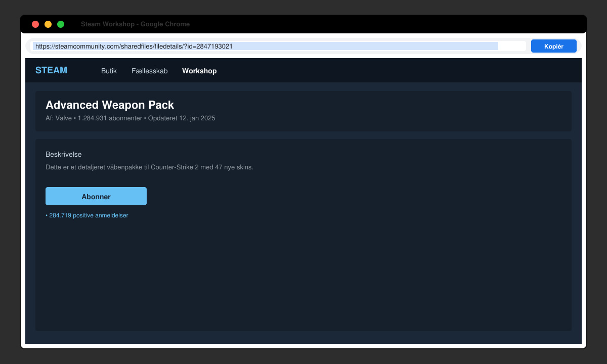The width and height of the screenshot is (607, 364).
Task: Select the steamcommunity URL address field
Action: [x=278, y=46]
